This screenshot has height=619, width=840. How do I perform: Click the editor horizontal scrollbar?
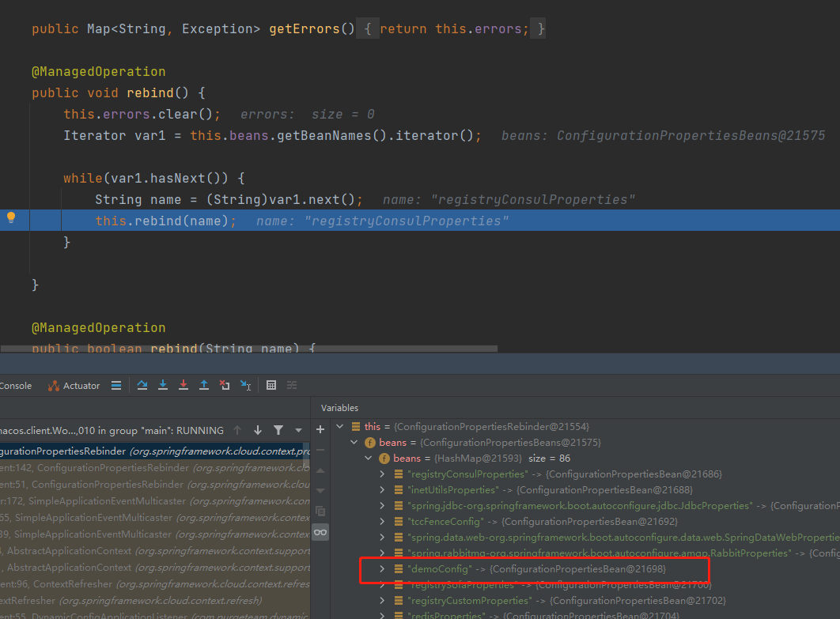click(x=249, y=349)
